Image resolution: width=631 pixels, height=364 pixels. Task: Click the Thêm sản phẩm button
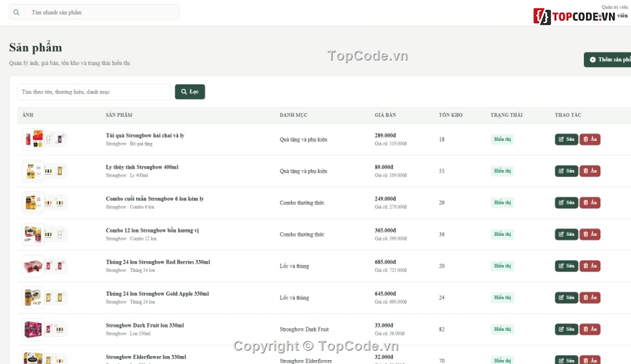point(608,60)
